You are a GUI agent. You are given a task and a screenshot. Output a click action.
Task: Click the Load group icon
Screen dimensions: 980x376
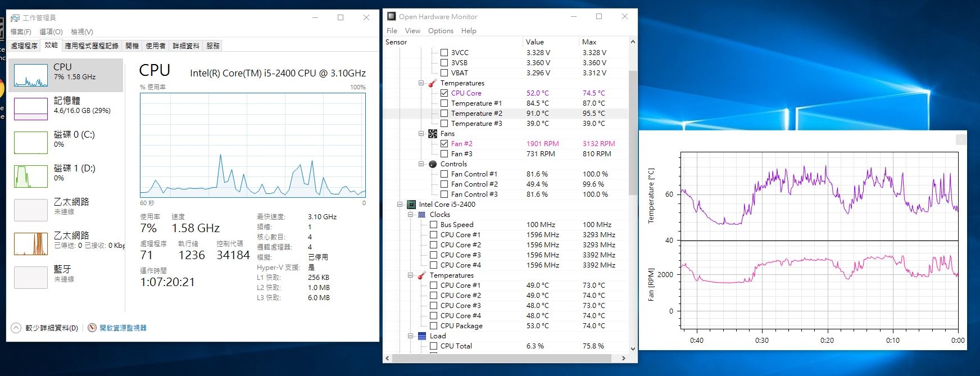point(422,336)
